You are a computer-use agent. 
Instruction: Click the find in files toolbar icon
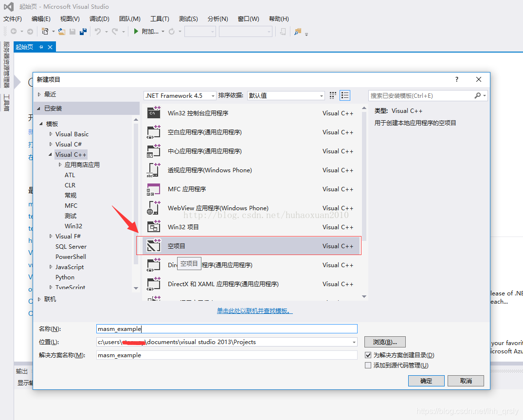(x=298, y=32)
